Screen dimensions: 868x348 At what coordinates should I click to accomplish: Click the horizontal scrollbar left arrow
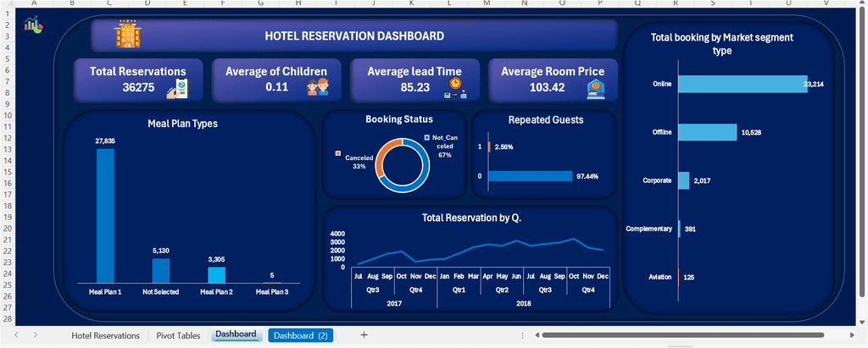click(x=537, y=335)
